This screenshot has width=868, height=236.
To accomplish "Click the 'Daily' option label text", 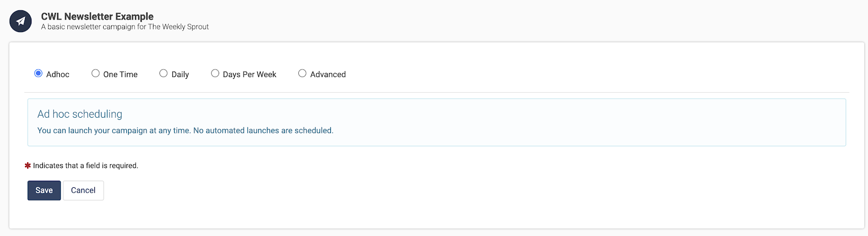I will pyautogui.click(x=180, y=74).
